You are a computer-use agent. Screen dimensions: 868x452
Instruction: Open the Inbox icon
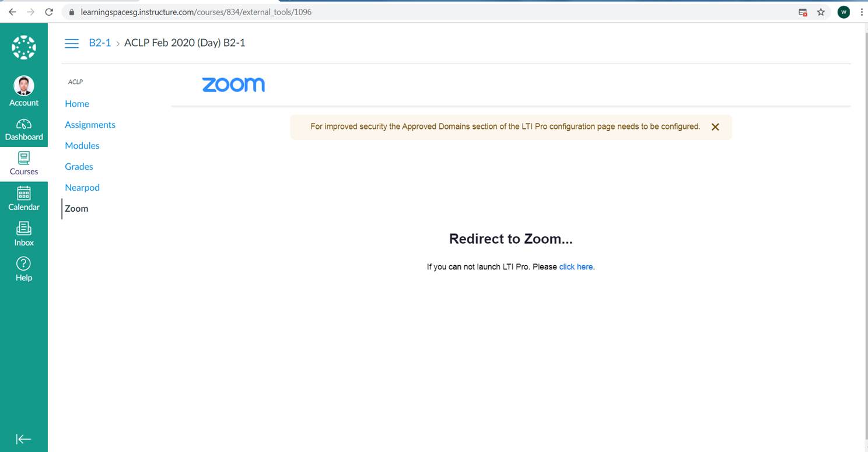24,228
